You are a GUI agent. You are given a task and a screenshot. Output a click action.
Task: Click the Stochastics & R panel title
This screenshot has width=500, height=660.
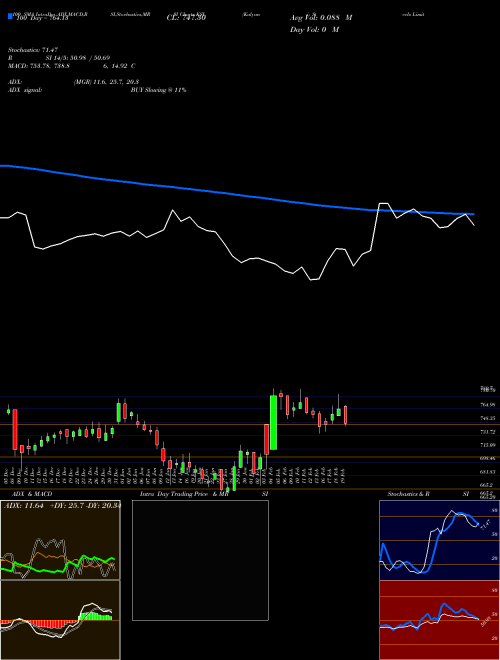408,494
